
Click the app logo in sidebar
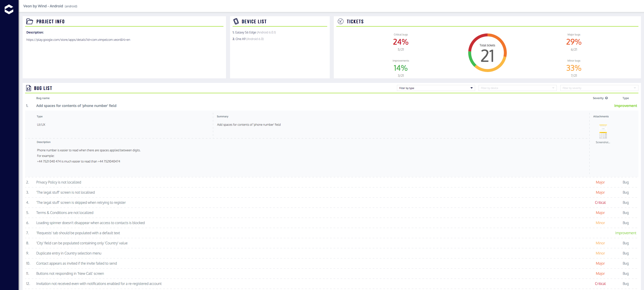pos(9,9)
